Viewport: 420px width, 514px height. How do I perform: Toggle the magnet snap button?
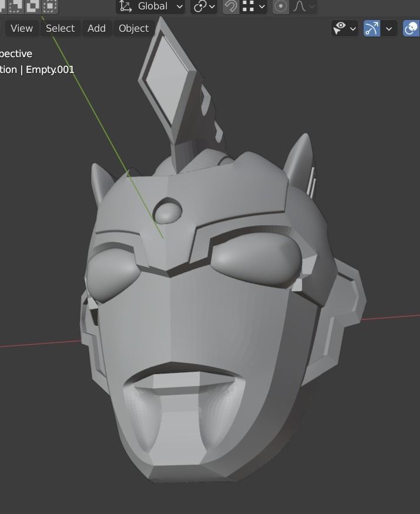(231, 6)
